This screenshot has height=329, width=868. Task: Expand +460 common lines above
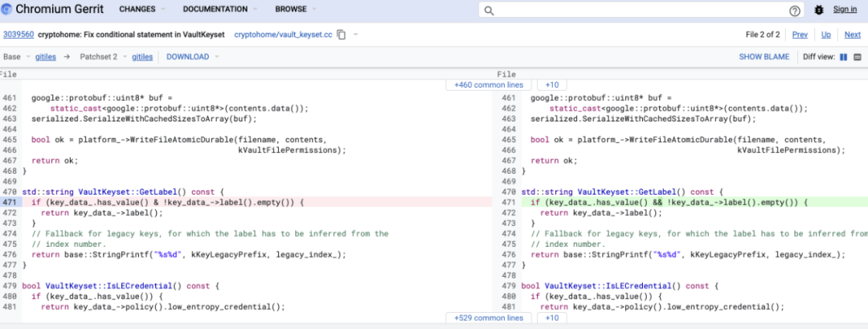tap(489, 85)
